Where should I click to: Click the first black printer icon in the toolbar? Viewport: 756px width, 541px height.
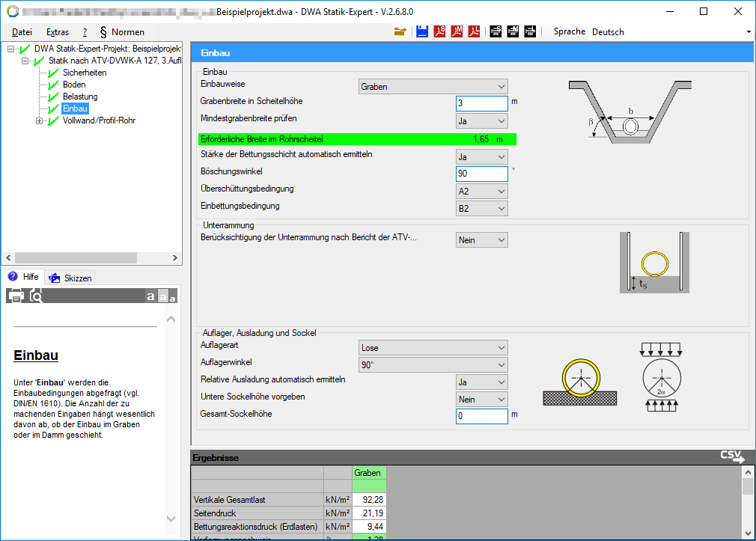[496, 31]
